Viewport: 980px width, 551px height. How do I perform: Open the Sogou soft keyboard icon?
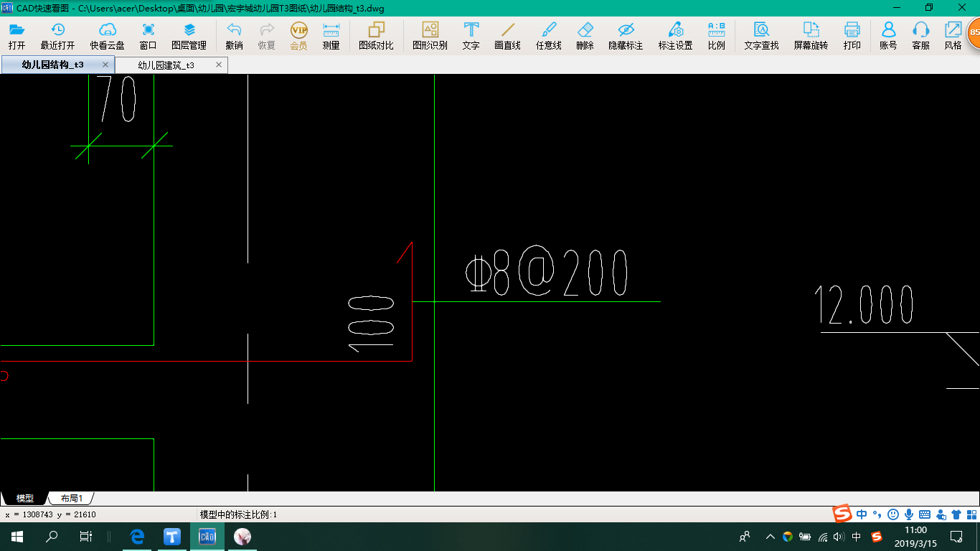(x=925, y=514)
